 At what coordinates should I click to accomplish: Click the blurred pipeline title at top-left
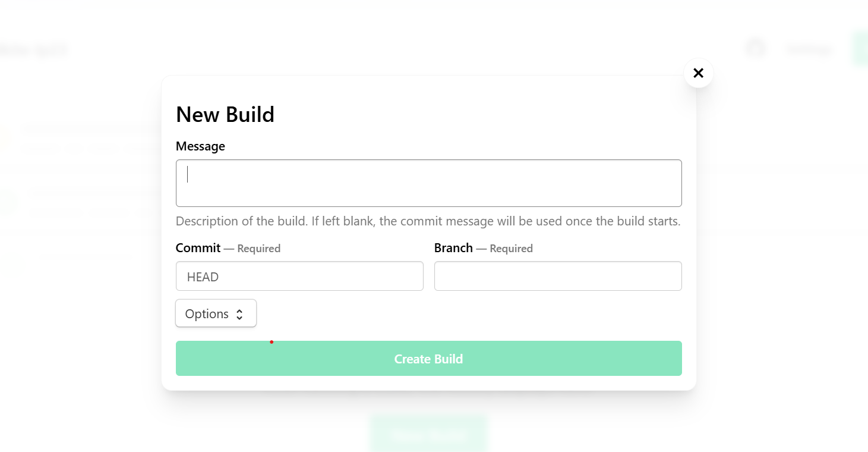point(34,49)
